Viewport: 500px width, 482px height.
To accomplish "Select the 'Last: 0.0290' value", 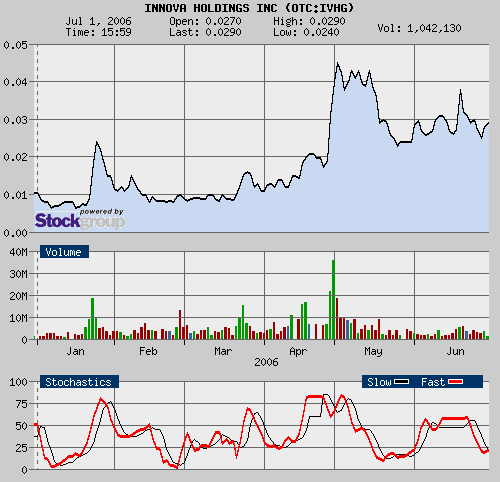I will coord(205,32).
